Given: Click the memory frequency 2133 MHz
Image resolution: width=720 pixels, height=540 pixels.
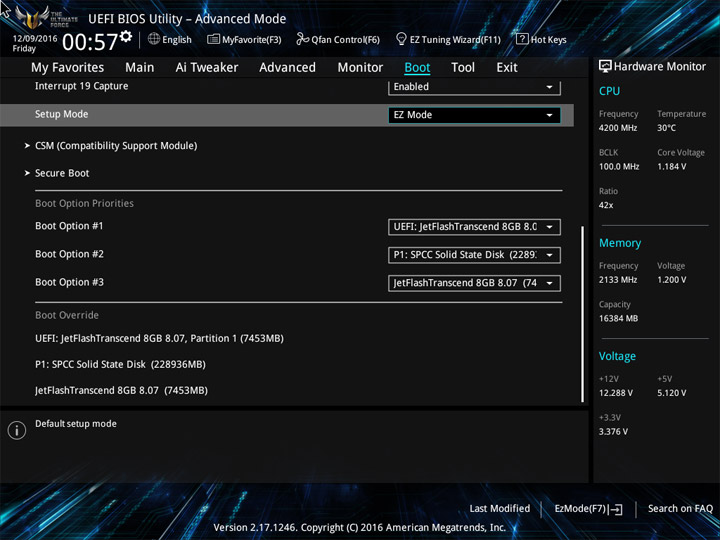Looking at the screenshot, I should (618, 280).
